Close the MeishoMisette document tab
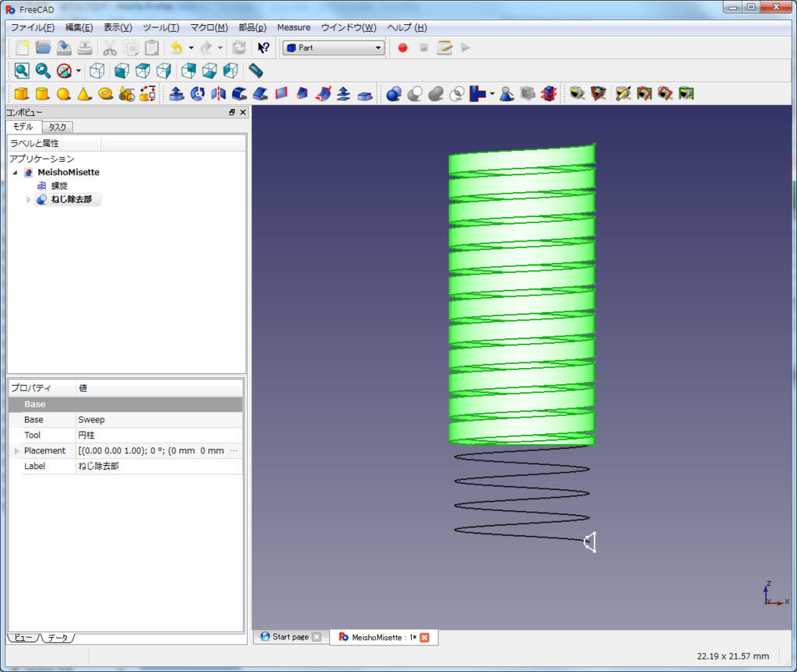The width and height of the screenshot is (797, 672). pyautogui.click(x=424, y=638)
